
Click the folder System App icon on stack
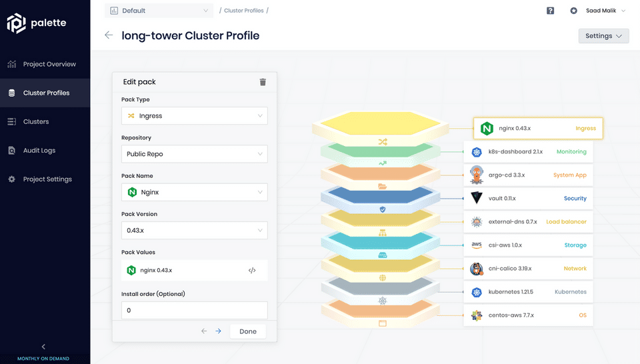[x=383, y=187]
